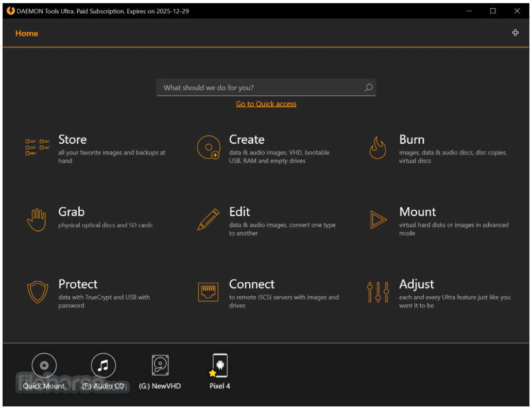Open the Burn section title

(x=411, y=140)
